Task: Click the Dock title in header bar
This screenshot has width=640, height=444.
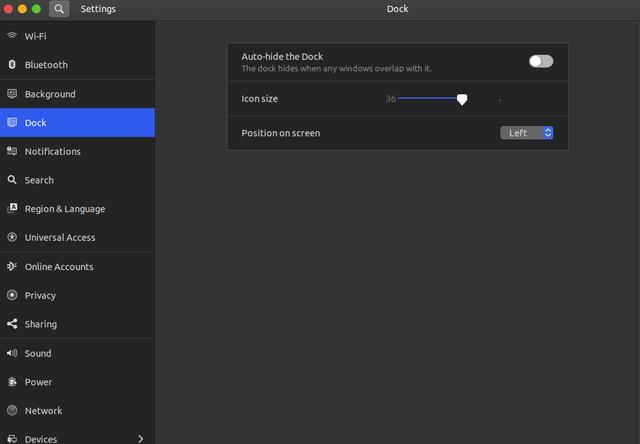Action: click(x=398, y=9)
